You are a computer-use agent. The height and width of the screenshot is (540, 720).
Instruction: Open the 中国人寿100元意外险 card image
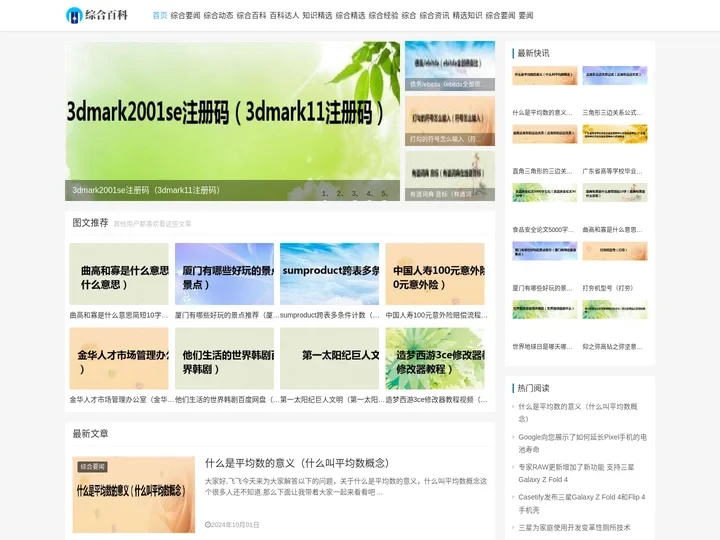point(435,274)
